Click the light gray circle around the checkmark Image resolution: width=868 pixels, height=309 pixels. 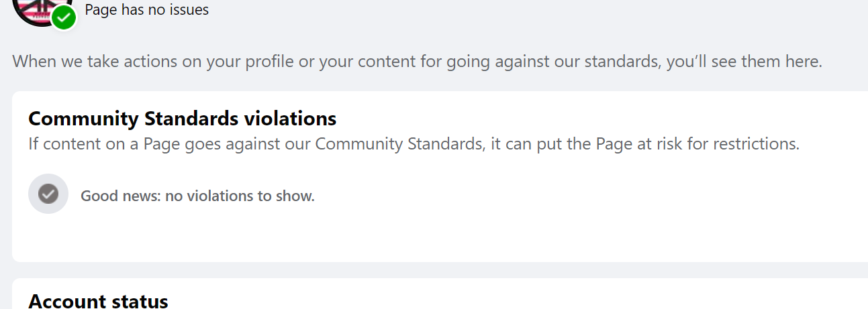[x=48, y=194]
